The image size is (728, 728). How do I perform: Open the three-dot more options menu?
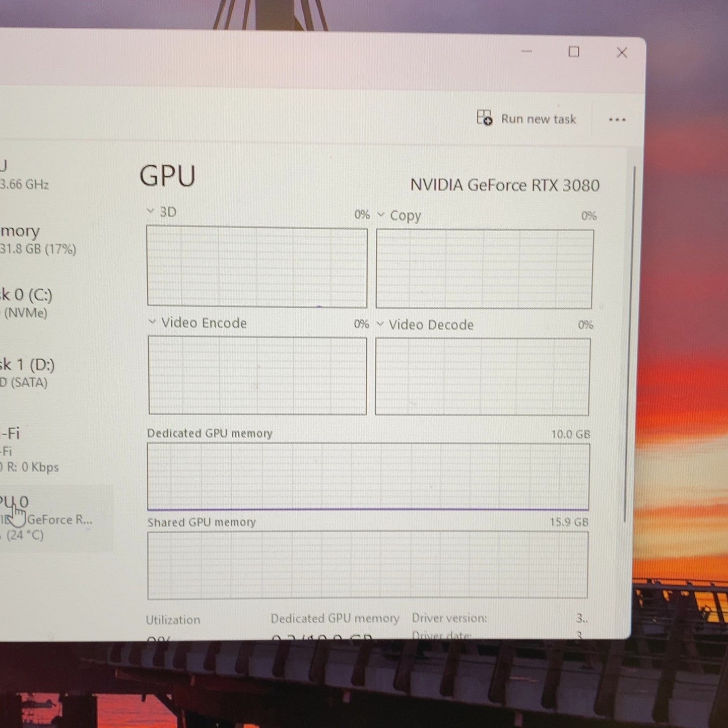click(x=617, y=120)
